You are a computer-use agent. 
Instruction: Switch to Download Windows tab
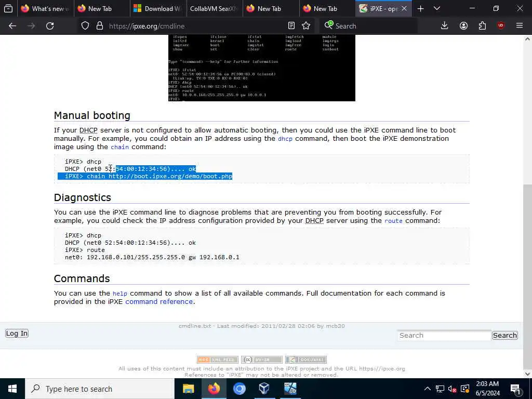pos(158,8)
